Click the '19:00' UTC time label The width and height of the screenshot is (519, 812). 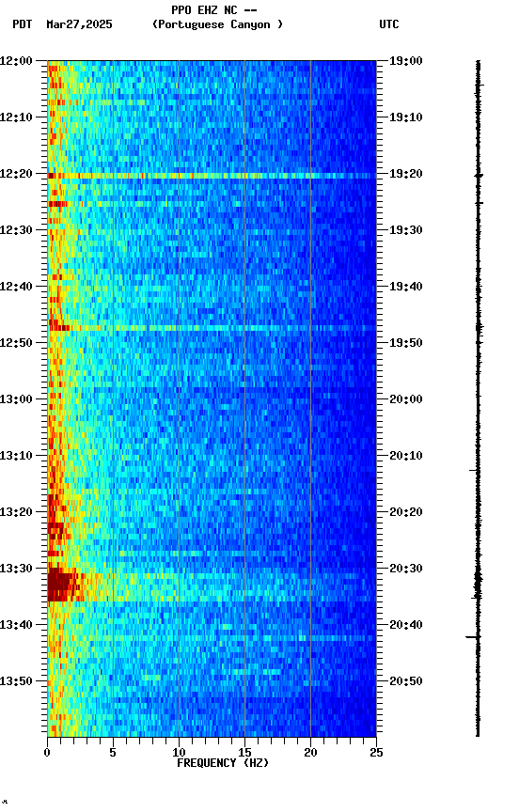coord(406,61)
